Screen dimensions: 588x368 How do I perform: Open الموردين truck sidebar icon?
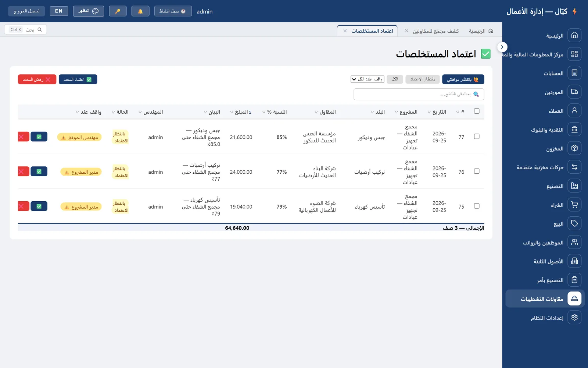click(574, 92)
